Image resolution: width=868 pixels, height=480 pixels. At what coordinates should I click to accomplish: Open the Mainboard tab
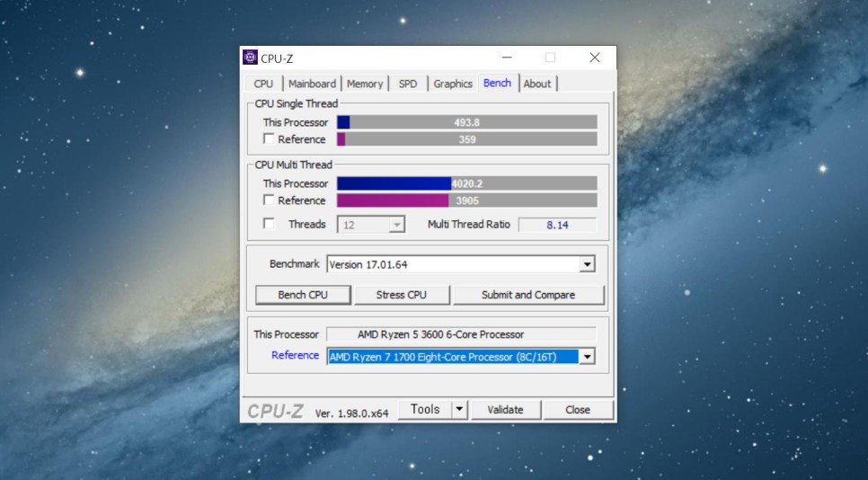click(x=312, y=84)
